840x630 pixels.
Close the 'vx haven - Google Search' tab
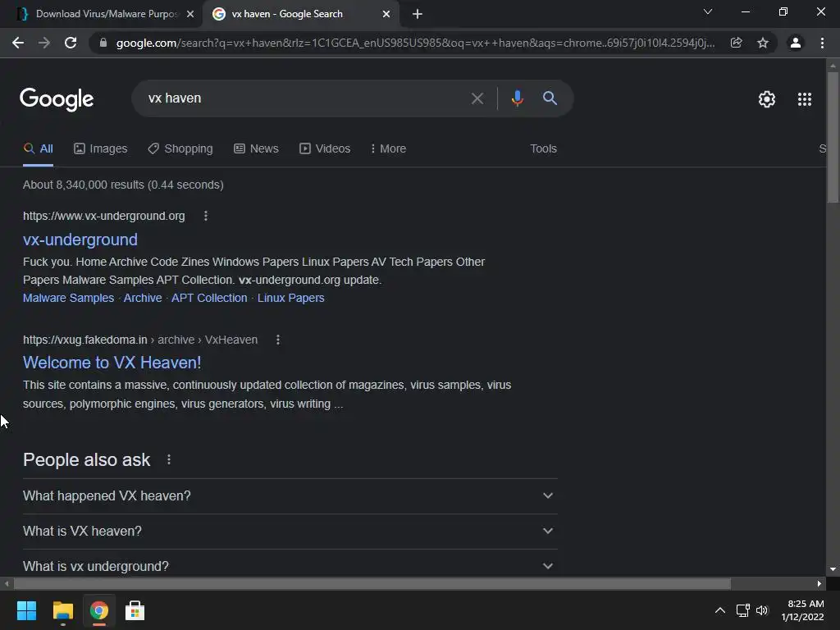tap(386, 15)
